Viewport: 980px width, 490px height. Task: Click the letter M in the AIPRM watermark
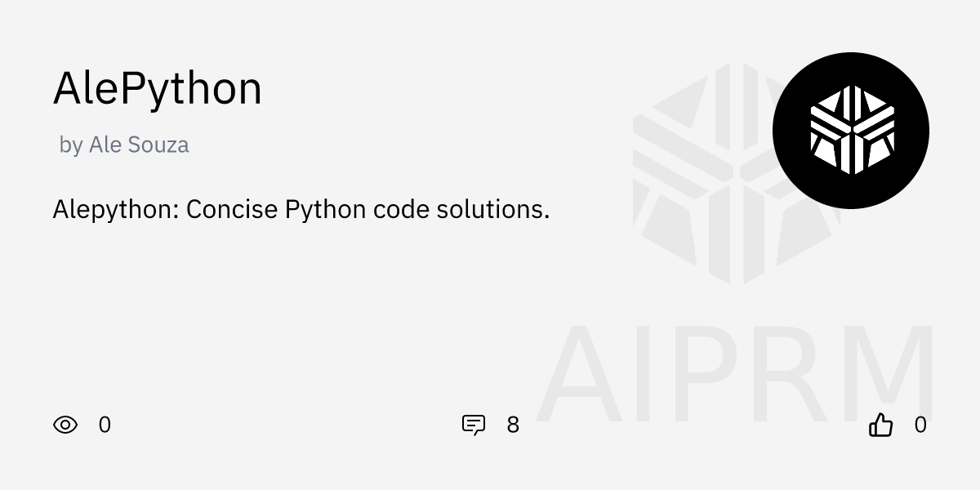886,376
